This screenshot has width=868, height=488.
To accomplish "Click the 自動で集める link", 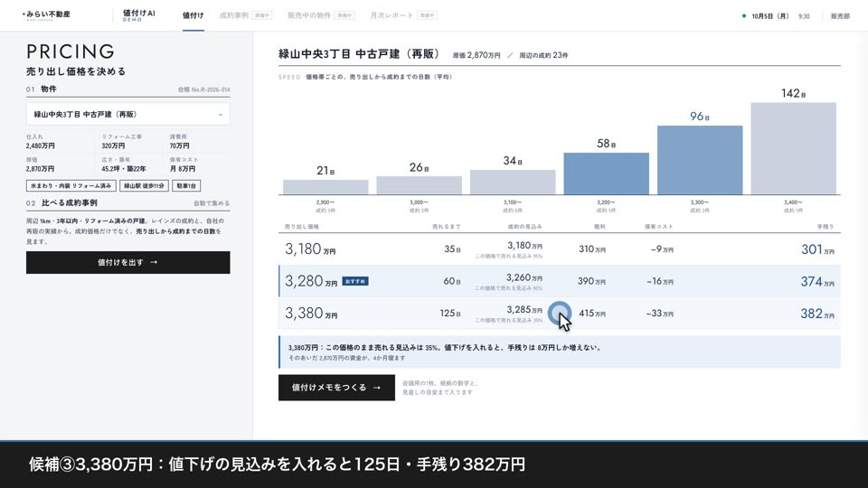I will pos(212,203).
